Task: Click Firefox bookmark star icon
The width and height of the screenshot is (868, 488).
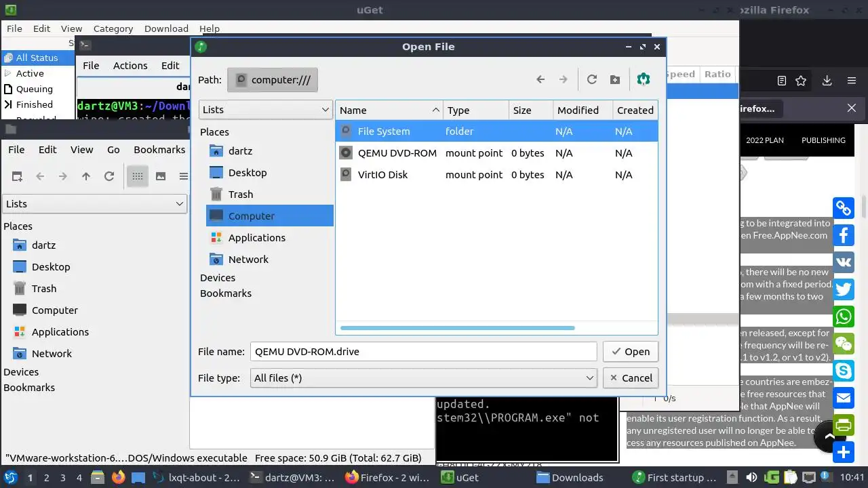Action: pos(801,81)
